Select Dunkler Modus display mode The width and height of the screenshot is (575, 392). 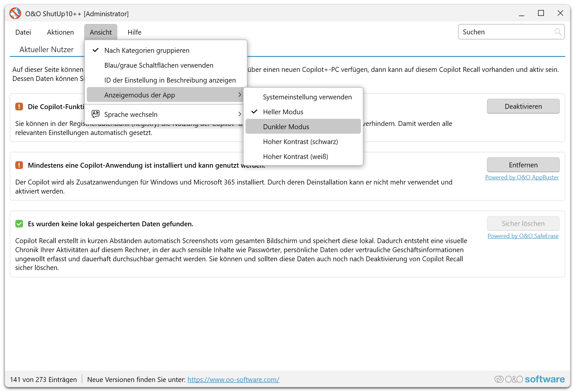tap(286, 127)
